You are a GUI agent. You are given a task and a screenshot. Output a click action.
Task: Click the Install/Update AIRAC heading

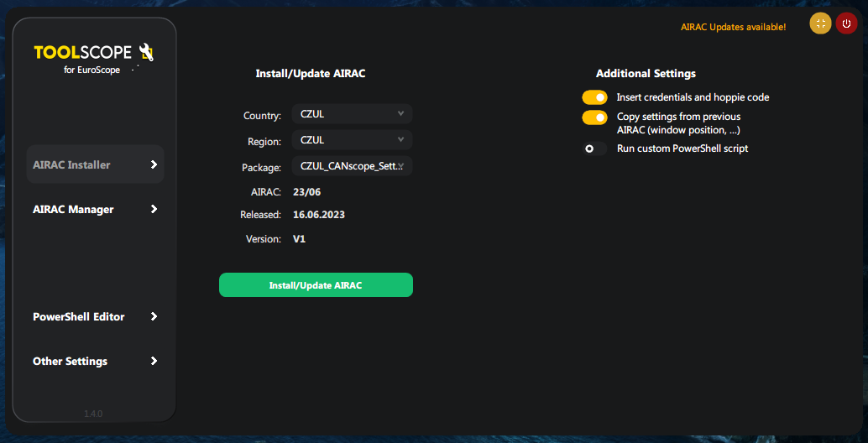tap(311, 74)
